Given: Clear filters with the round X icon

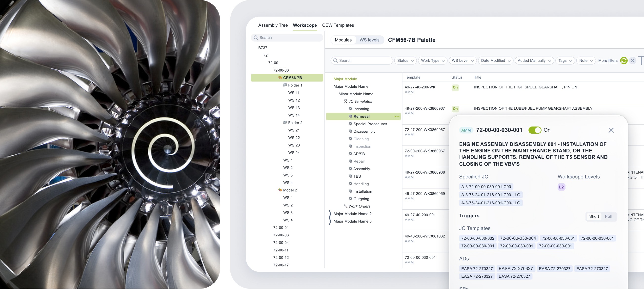Looking at the screenshot, I should 632,61.
